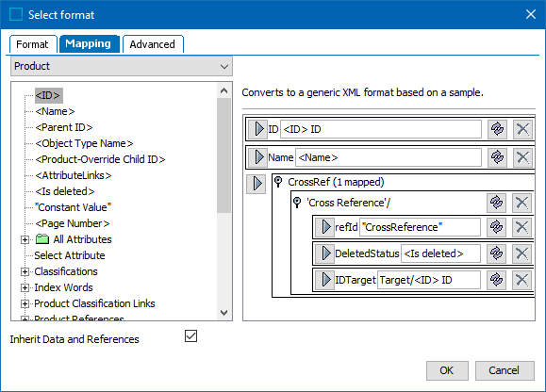The image size is (546, 392).
Task: Expand the All Attributes tree node
Action: [x=25, y=239]
